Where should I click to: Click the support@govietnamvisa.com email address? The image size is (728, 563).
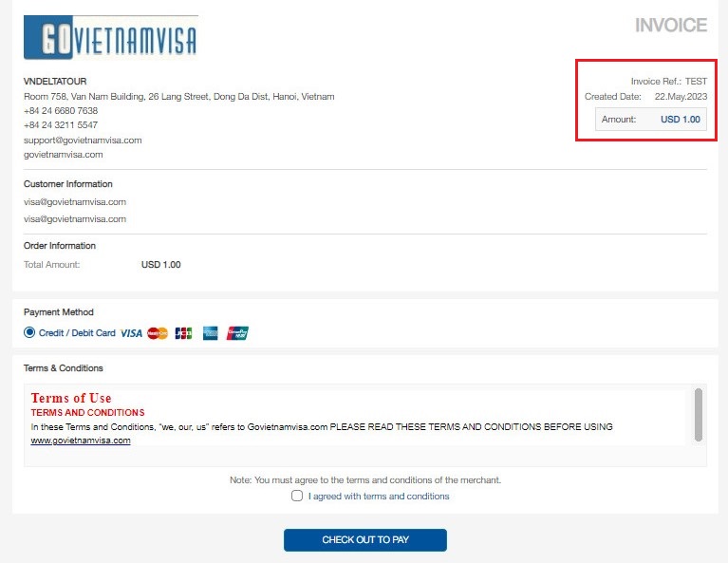click(83, 141)
